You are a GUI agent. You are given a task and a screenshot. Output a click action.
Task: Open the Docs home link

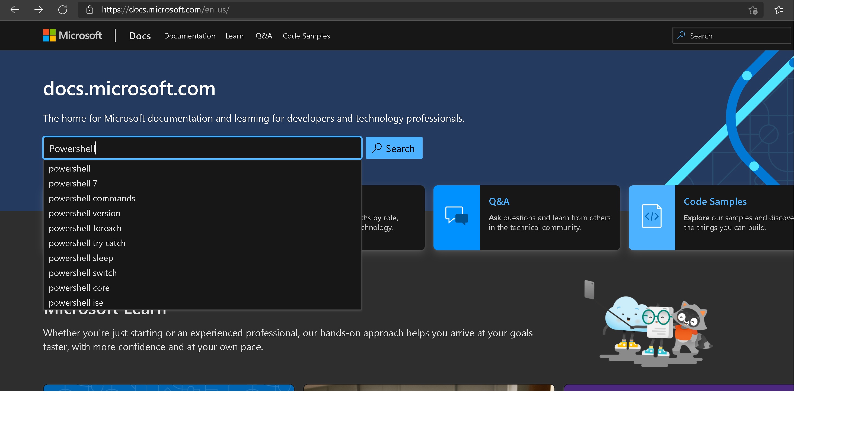coord(139,36)
